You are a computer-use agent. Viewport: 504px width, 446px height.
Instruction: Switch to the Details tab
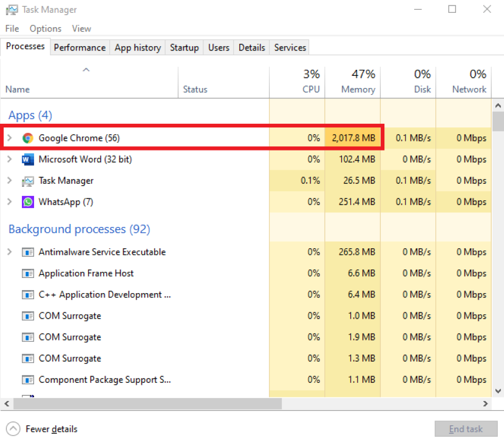coord(251,47)
